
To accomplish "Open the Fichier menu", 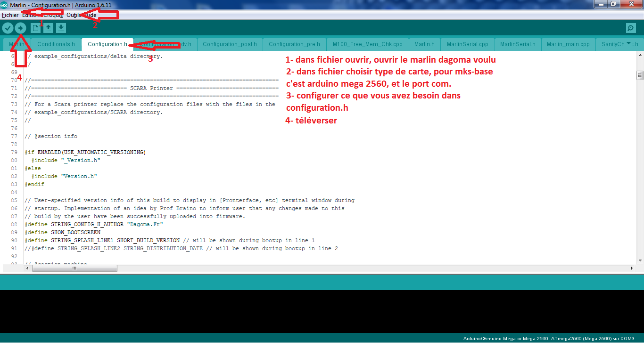I will pos(10,15).
